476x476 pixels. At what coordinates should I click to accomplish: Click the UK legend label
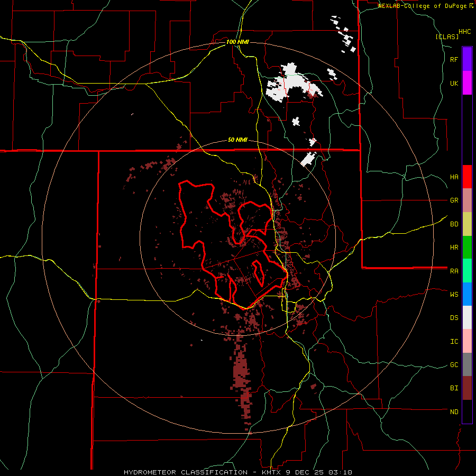pyautogui.click(x=454, y=84)
